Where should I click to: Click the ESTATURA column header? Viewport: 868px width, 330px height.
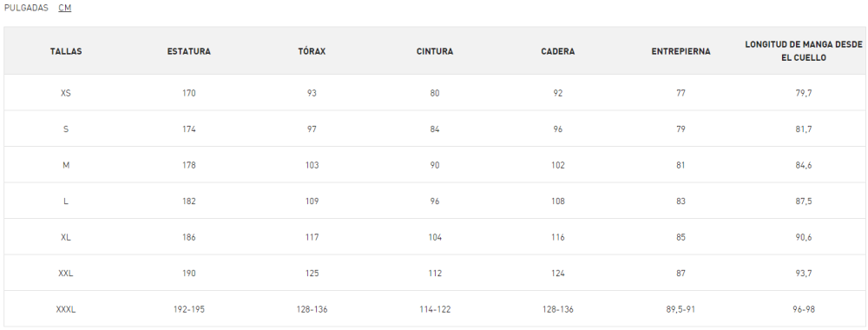[188, 51]
